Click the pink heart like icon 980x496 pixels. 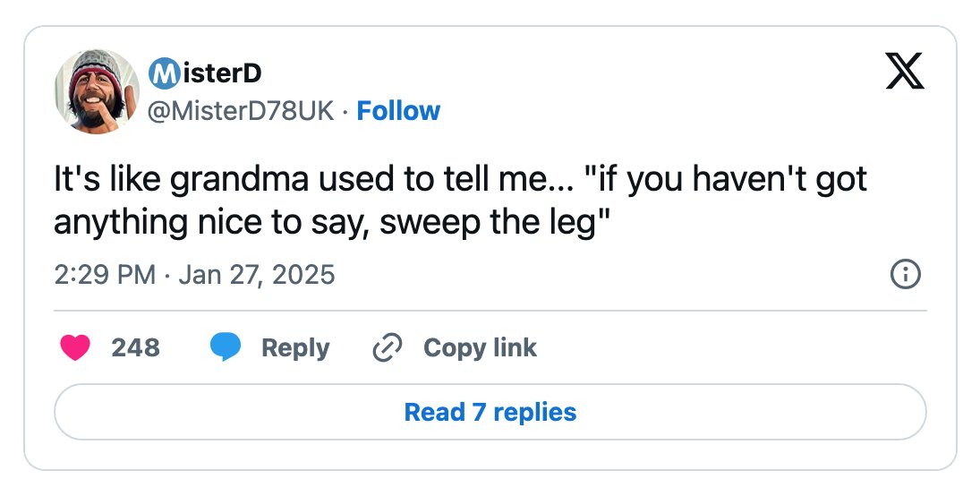[x=75, y=347]
